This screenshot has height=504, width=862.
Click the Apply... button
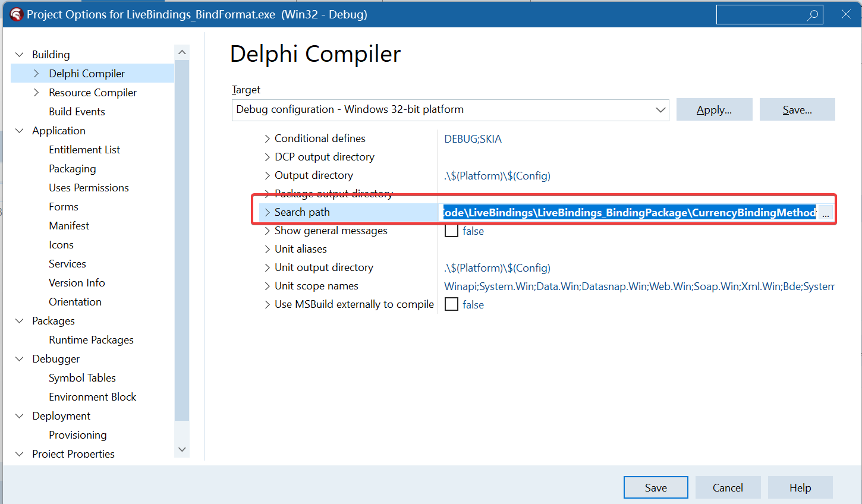[x=714, y=110]
